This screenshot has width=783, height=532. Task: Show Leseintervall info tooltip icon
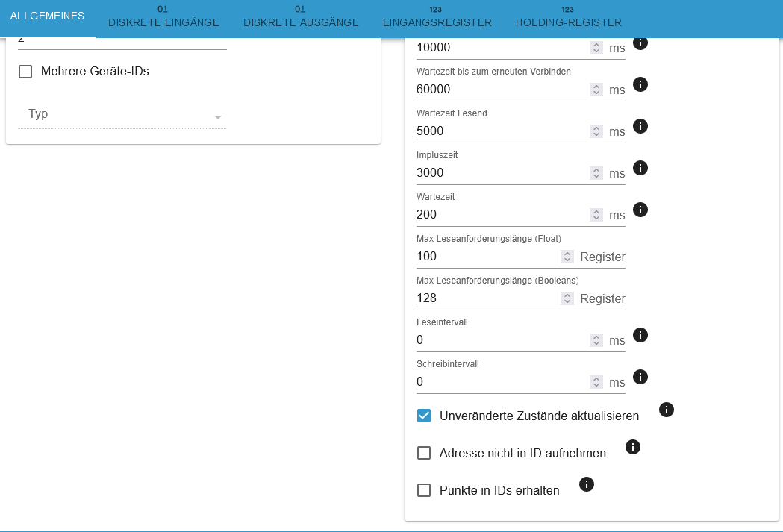(640, 335)
